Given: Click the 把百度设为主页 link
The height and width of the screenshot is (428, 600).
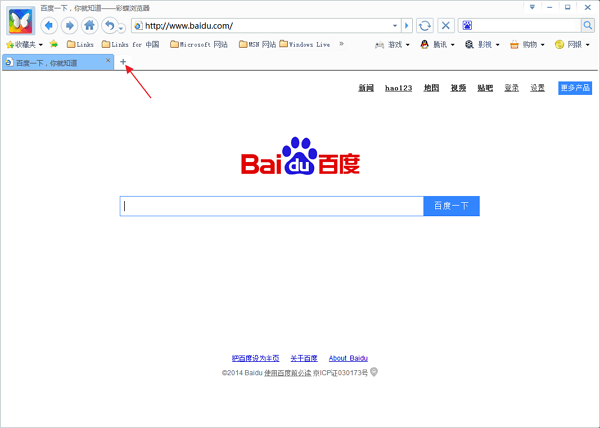Looking at the screenshot, I should [256, 358].
